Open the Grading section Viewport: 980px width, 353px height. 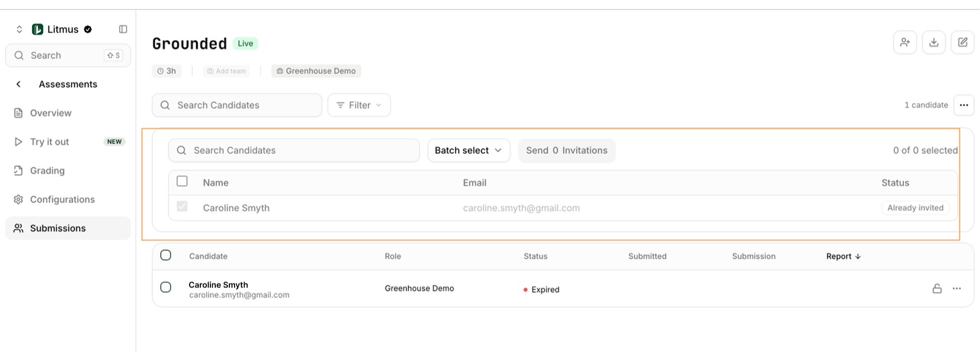pyautogui.click(x=68, y=170)
